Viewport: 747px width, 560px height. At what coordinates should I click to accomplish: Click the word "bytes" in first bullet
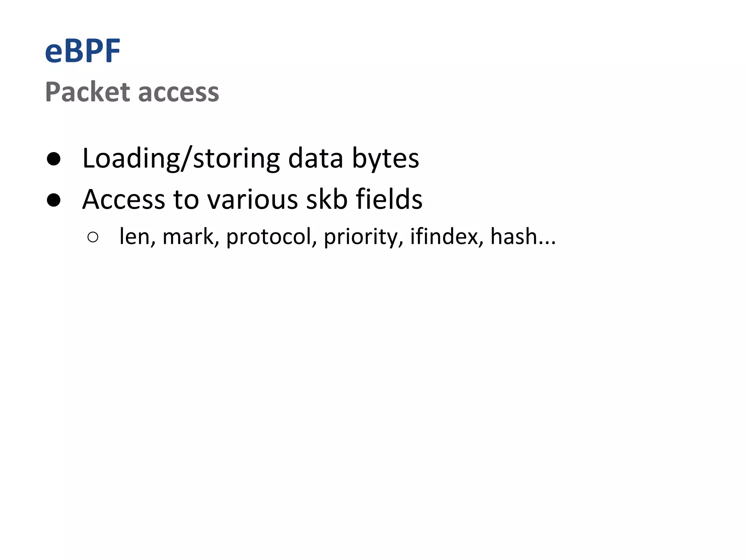coord(386,158)
